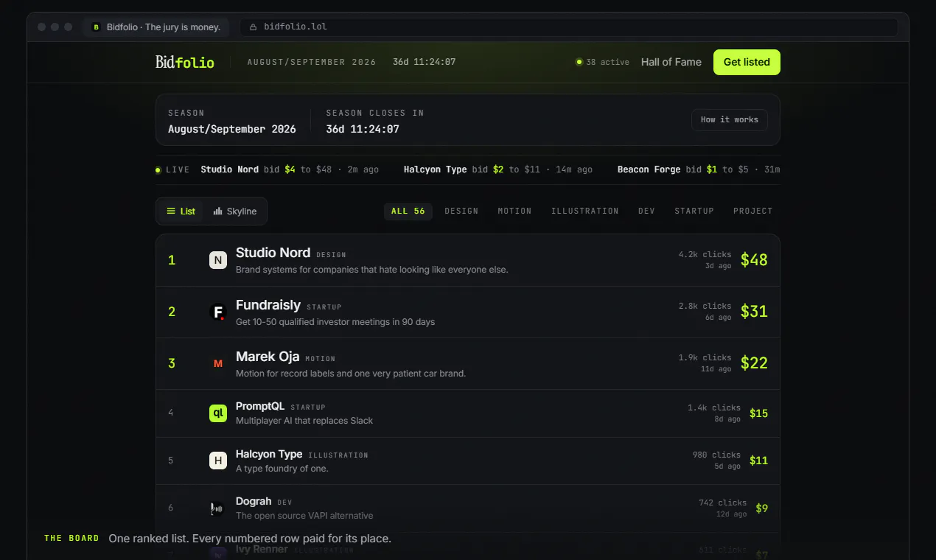Click Marek Oja's $22 bid amount

tap(754, 363)
